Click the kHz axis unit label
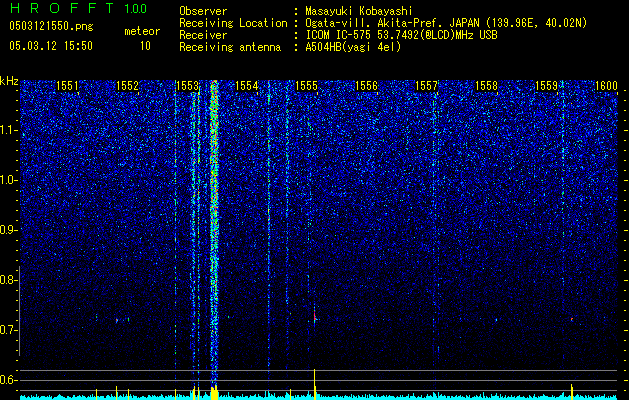This screenshot has height=400, width=629. click(x=9, y=81)
